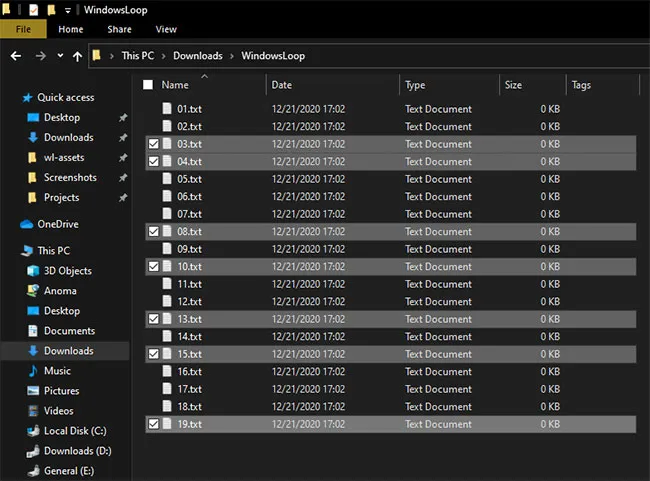Deselect the 19.txt file checkbox
Screen dimensions: 650x481
click(x=152, y=424)
